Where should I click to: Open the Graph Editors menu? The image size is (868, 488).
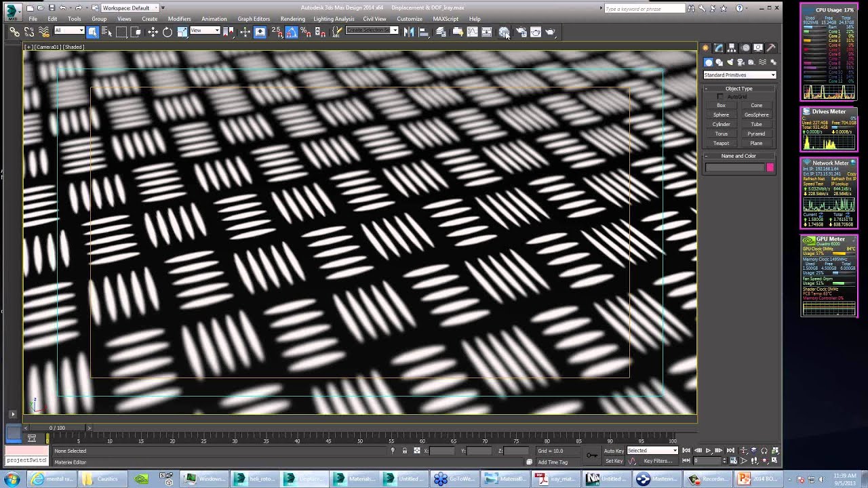click(254, 19)
